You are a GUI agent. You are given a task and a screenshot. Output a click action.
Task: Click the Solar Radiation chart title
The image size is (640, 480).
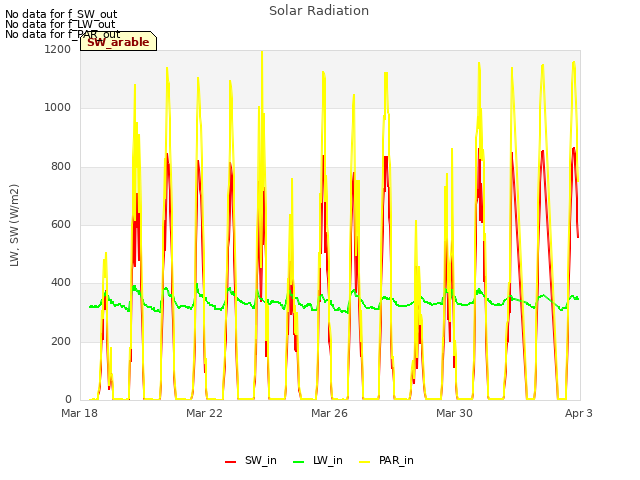[x=319, y=11]
